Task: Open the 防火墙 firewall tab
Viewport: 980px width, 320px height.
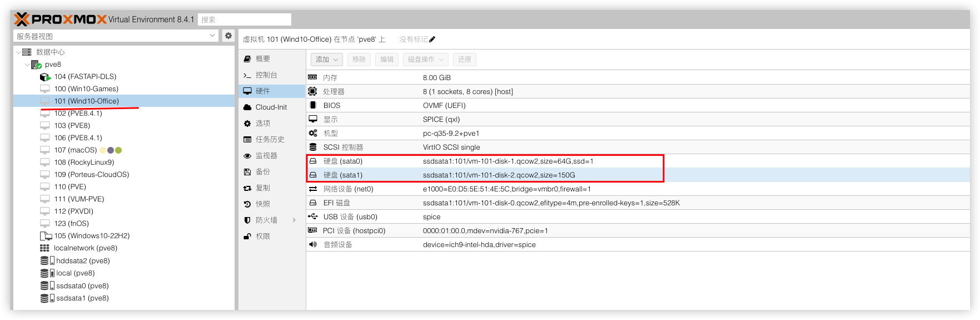Action: pyautogui.click(x=272, y=220)
